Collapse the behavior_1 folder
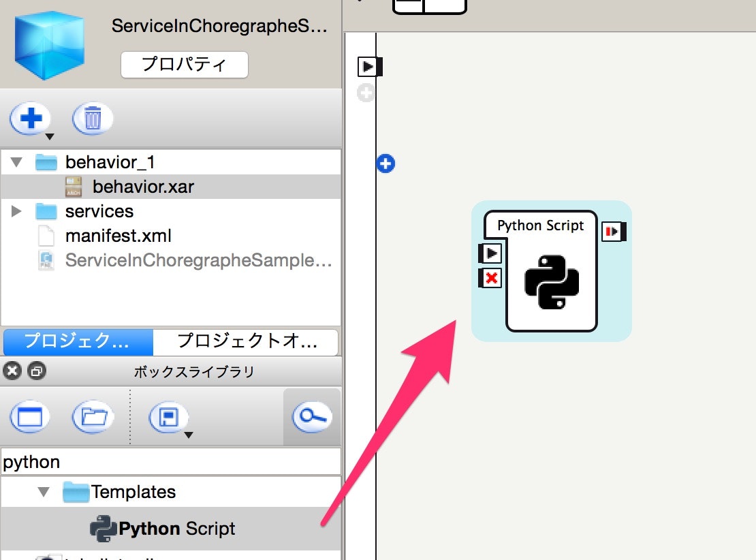The width and height of the screenshot is (756, 560). [16, 162]
